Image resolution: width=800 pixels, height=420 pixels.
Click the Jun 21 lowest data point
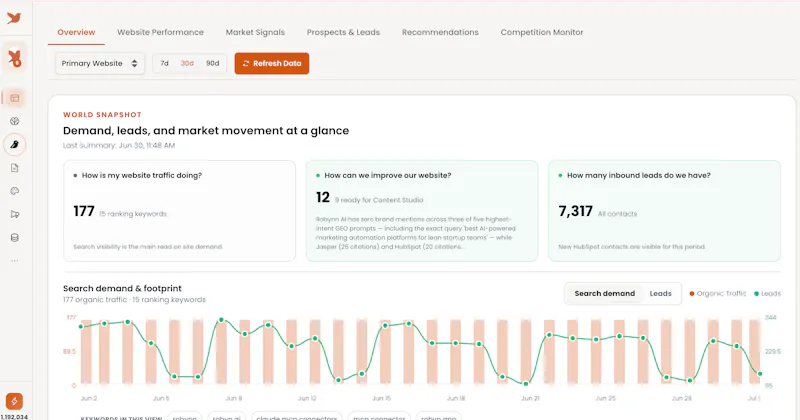[x=526, y=383]
